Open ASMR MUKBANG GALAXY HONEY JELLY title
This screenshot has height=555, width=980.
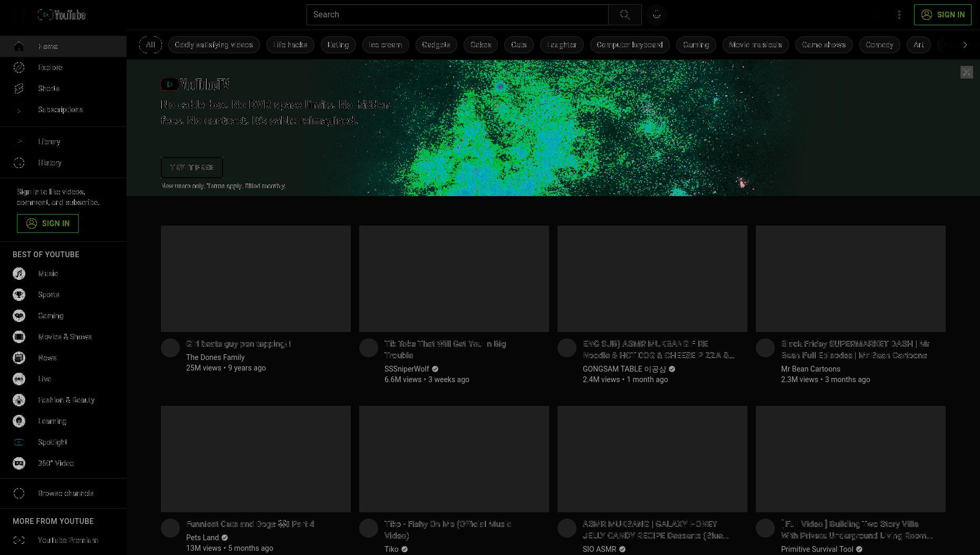point(656,530)
